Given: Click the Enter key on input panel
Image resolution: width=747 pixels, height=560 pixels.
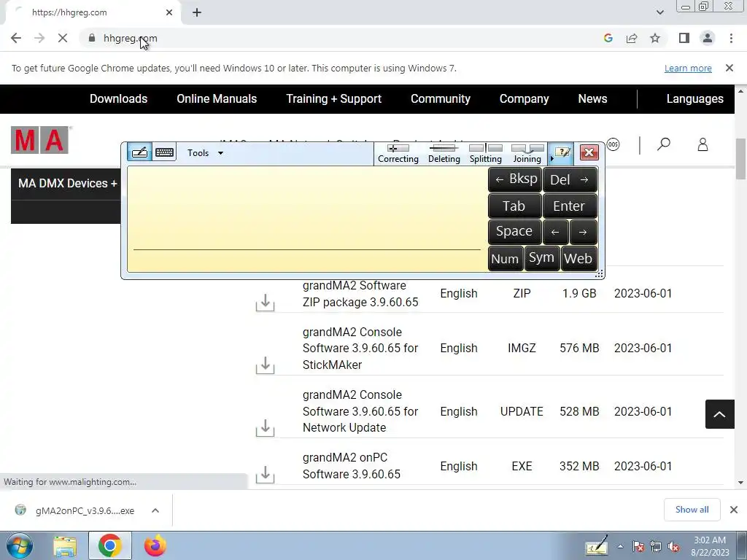Looking at the screenshot, I should pyautogui.click(x=570, y=206).
